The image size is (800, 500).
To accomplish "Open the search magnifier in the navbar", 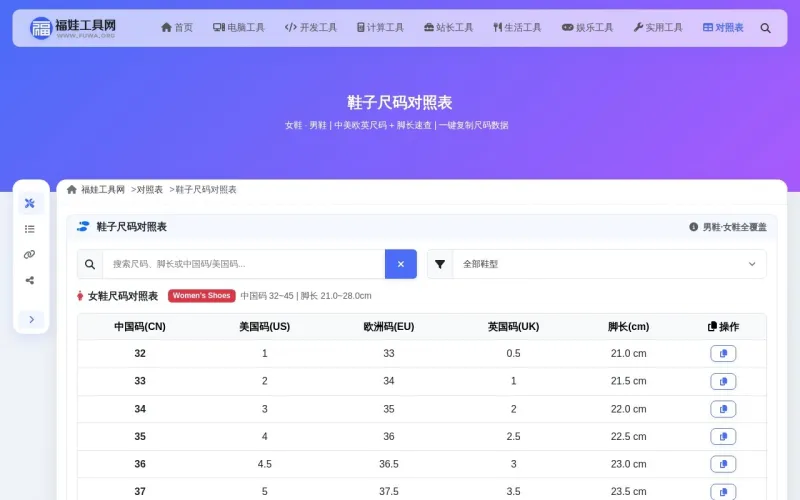I will tap(765, 28).
